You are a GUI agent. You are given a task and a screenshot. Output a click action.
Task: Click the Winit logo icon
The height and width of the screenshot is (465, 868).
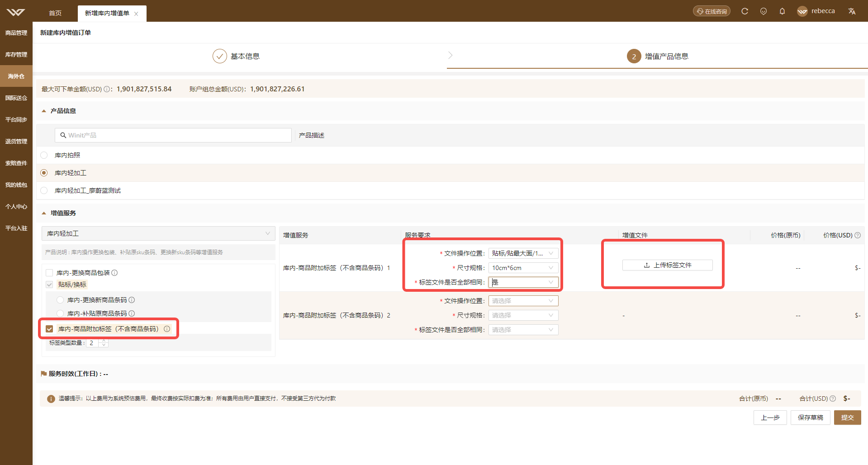point(16,12)
